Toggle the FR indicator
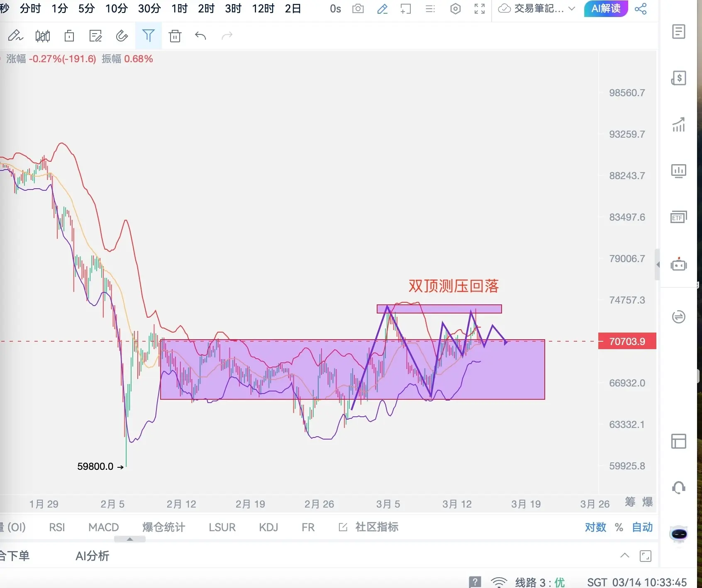 (308, 527)
